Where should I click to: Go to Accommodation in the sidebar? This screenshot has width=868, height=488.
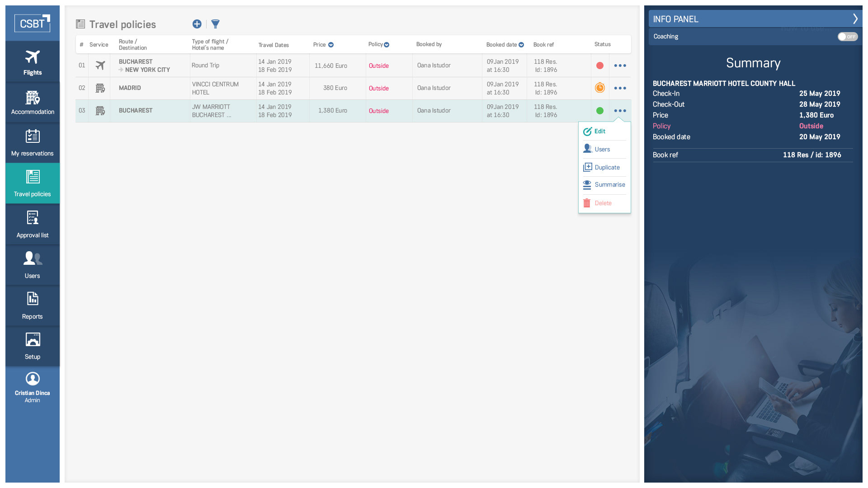pos(33,103)
